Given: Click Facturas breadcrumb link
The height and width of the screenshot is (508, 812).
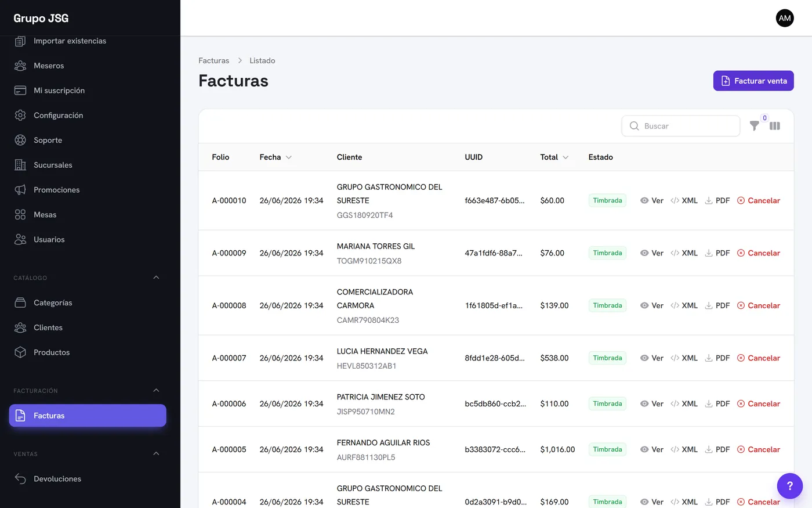Looking at the screenshot, I should [213, 60].
